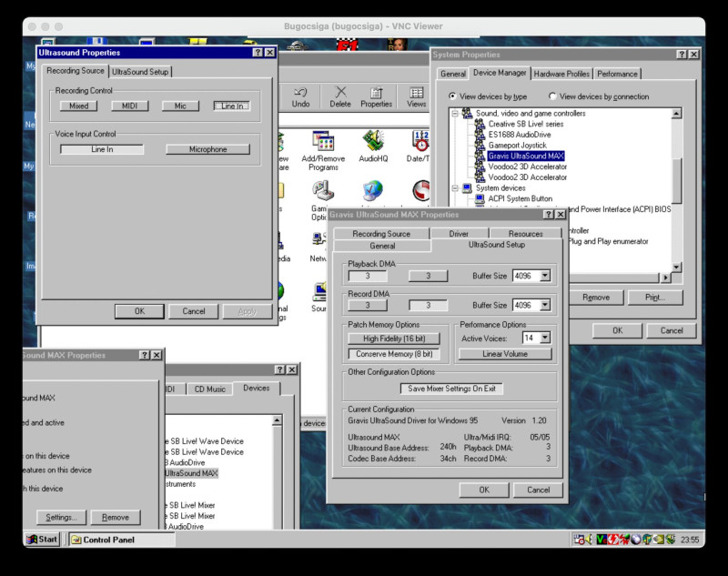Click the device tree scroll-down arrow
728x576 pixels.
(676, 267)
